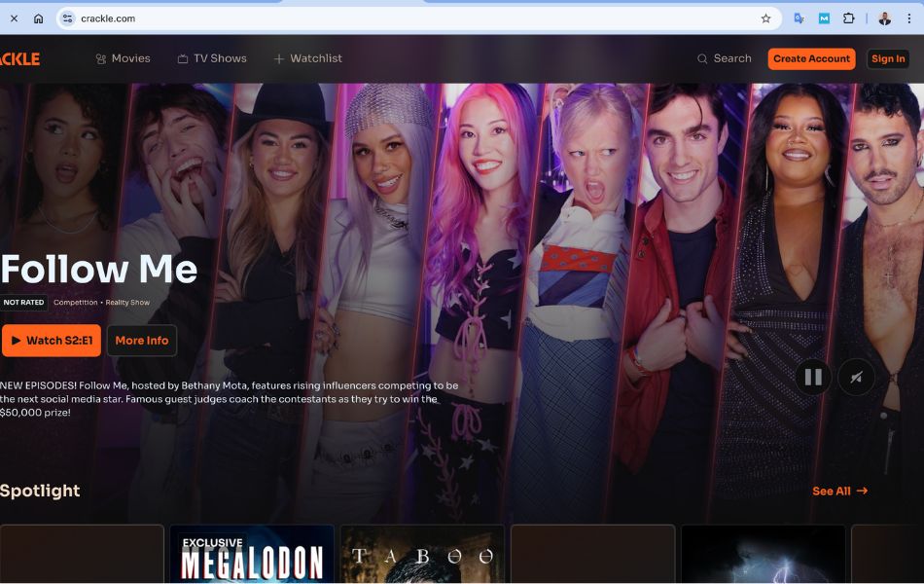Expand Spotlight with See All arrow
924x584 pixels.
tap(839, 491)
